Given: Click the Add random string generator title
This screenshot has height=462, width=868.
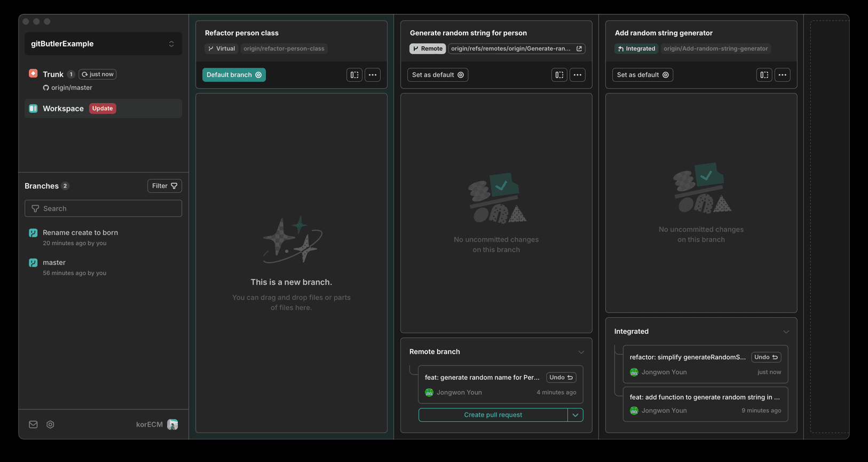Looking at the screenshot, I should pyautogui.click(x=664, y=33).
